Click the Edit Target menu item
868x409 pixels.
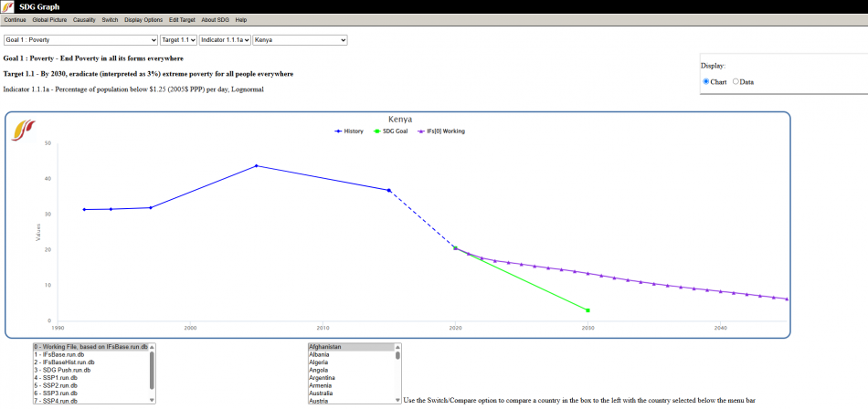(x=181, y=19)
